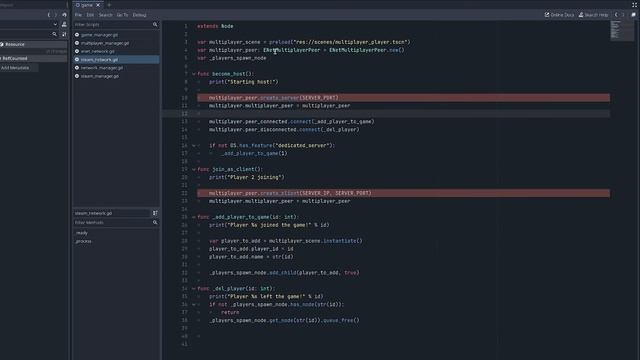Fold the _del_player function

[193, 289]
